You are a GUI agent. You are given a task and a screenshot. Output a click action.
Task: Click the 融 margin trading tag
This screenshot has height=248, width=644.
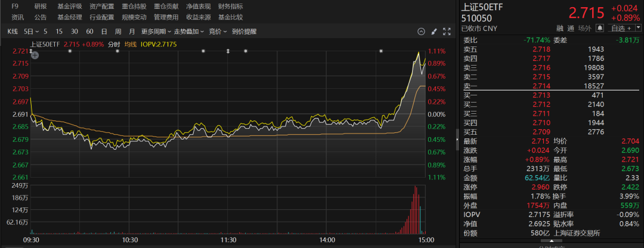560,29
